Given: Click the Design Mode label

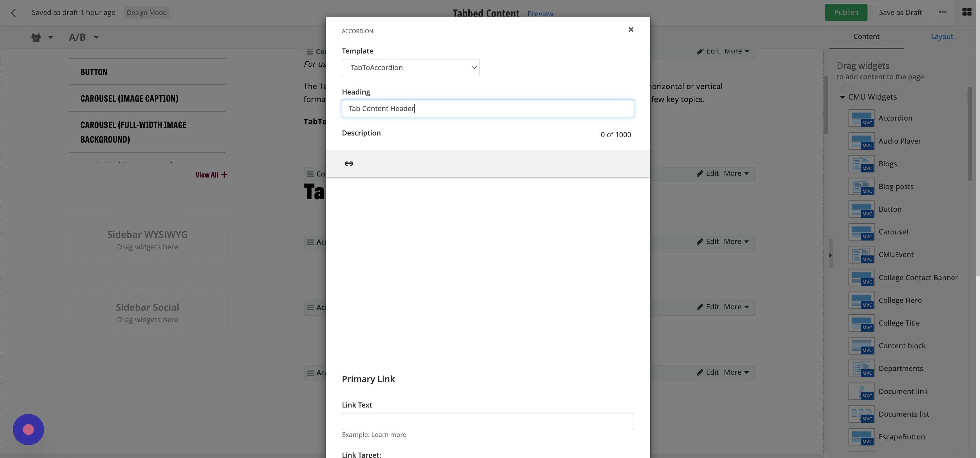Looking at the screenshot, I should [146, 13].
